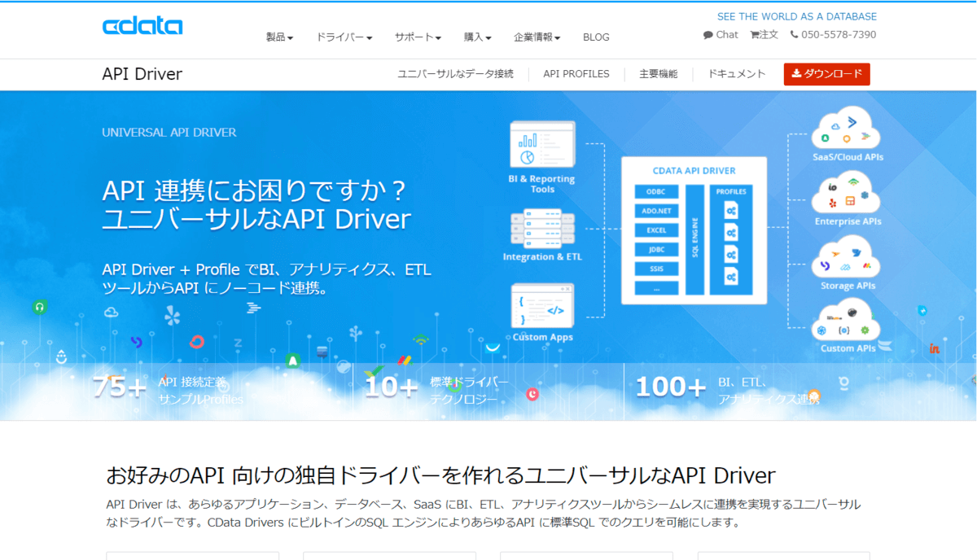Screen dimensions: 977x560
Task: Click the SaaS/Cloud APIs cloud icon
Action: pos(847,128)
